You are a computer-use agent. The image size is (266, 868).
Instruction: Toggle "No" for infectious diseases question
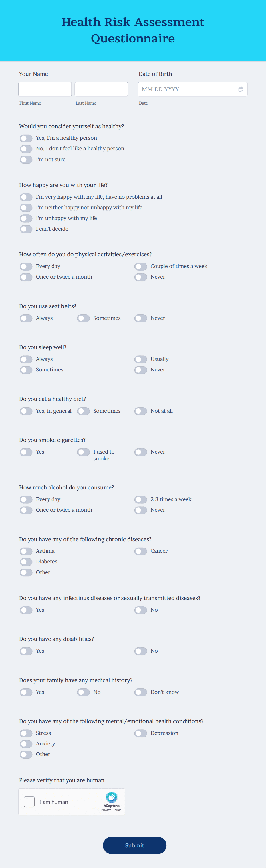pos(140,610)
